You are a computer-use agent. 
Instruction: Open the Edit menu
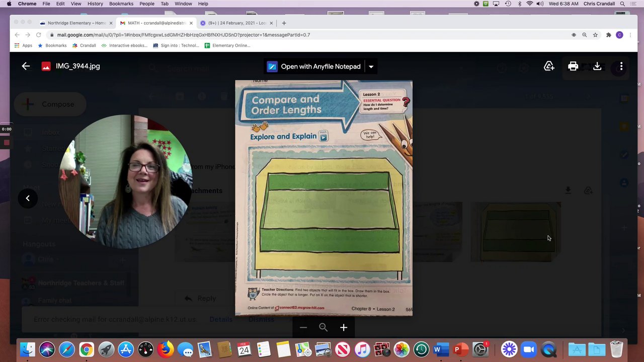60,4
